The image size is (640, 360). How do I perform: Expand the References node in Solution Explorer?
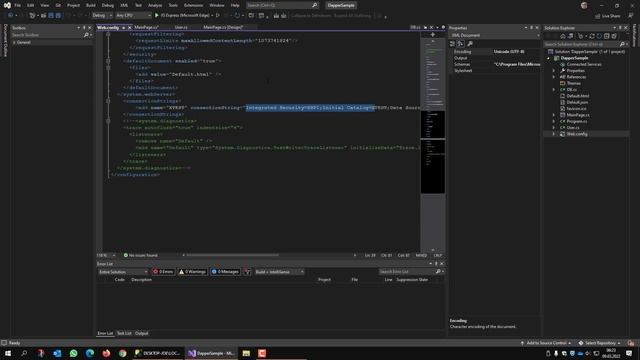pyautogui.click(x=554, y=77)
